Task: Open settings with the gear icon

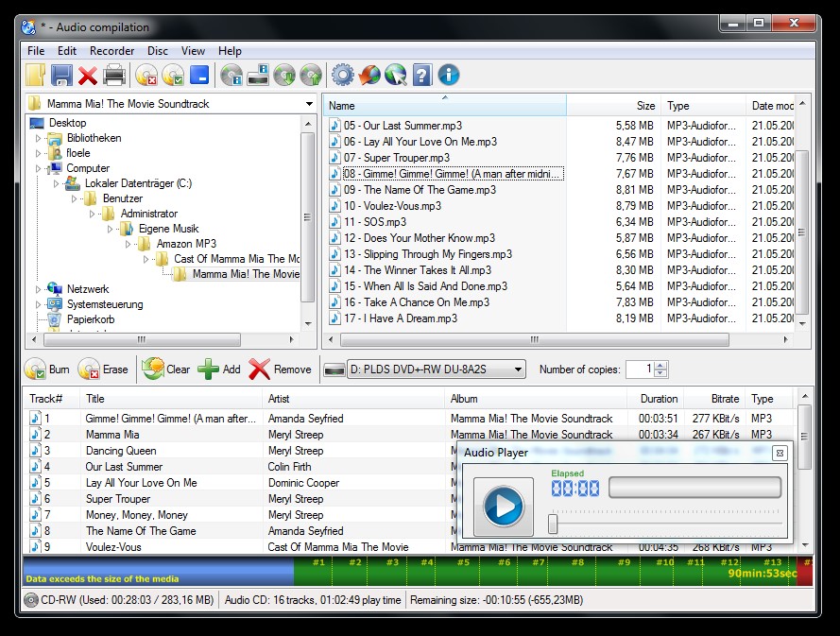Action: [x=343, y=75]
